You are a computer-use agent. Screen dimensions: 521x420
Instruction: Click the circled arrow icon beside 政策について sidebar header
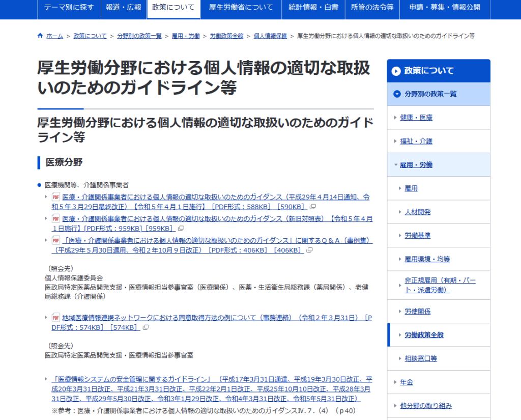click(396, 71)
